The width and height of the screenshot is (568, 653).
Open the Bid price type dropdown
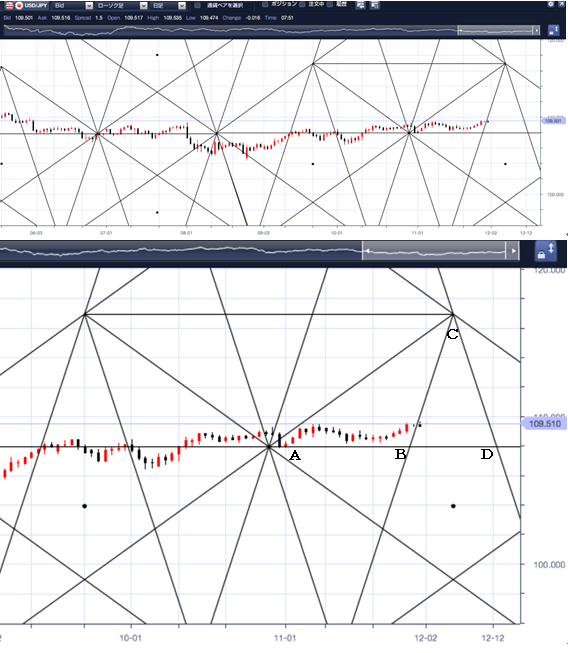tap(73, 5)
